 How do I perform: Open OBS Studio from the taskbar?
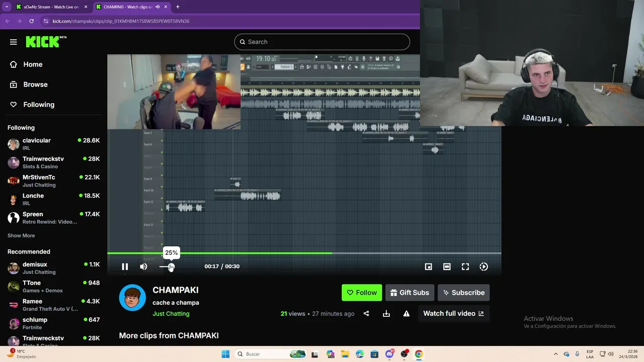click(x=404, y=354)
